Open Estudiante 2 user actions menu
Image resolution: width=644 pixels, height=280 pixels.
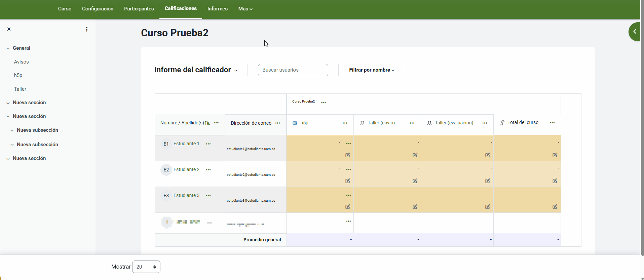(x=209, y=170)
